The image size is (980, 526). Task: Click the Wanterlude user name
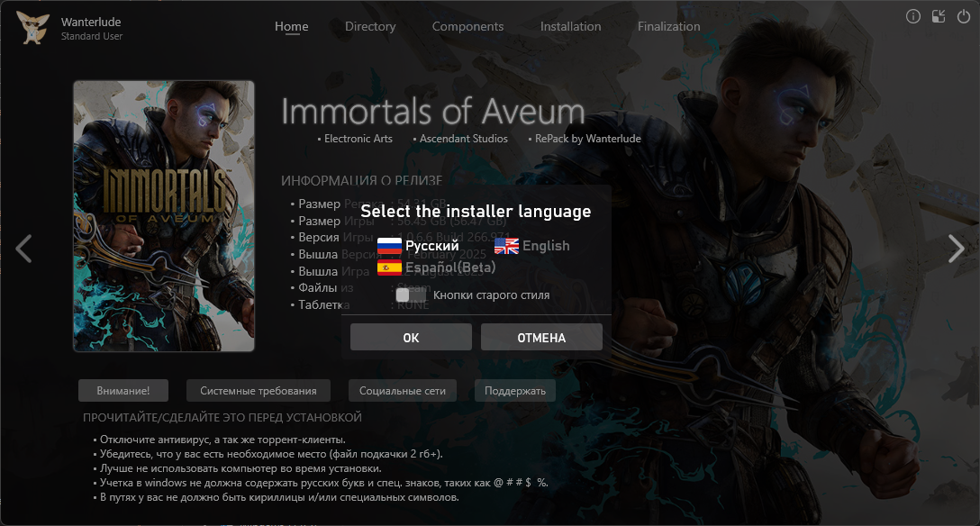pos(91,22)
